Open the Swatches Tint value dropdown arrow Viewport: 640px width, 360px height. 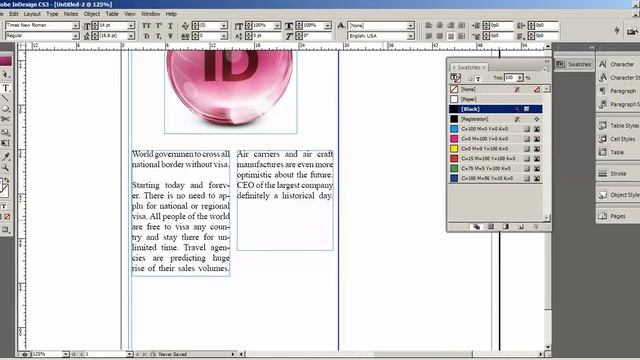point(520,78)
